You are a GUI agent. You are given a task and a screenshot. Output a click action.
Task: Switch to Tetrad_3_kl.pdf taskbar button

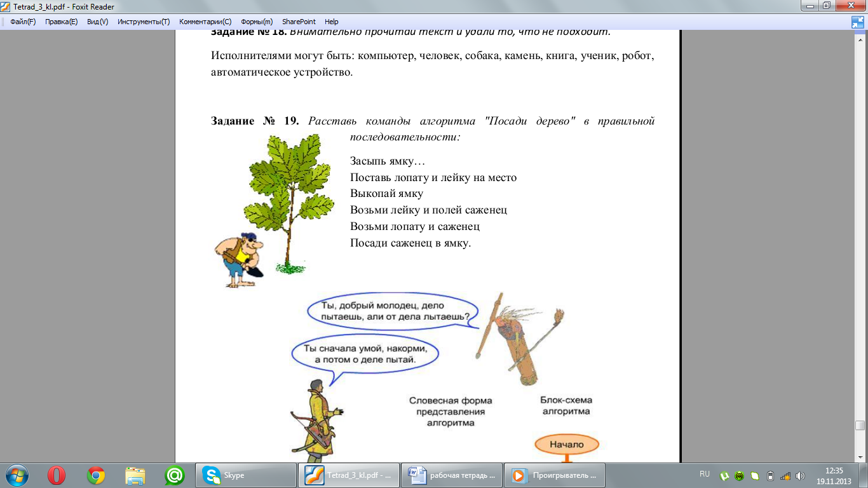coord(349,475)
